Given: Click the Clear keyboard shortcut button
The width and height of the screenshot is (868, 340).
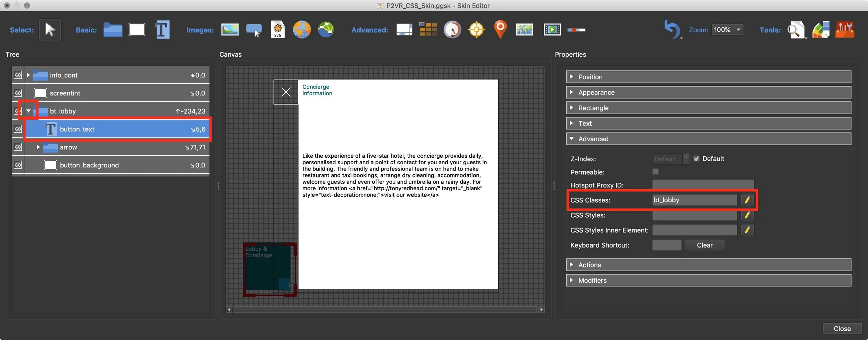Looking at the screenshot, I should (x=704, y=245).
